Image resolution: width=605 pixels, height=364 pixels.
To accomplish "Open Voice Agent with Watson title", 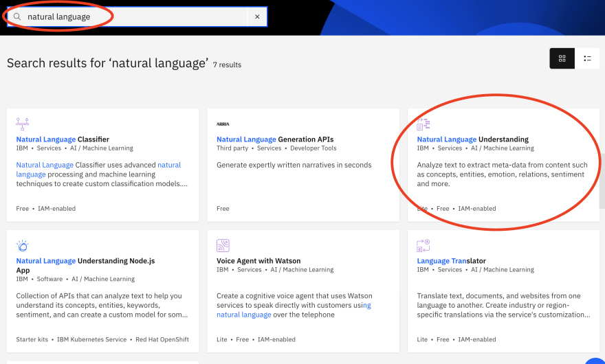I will 258,261.
